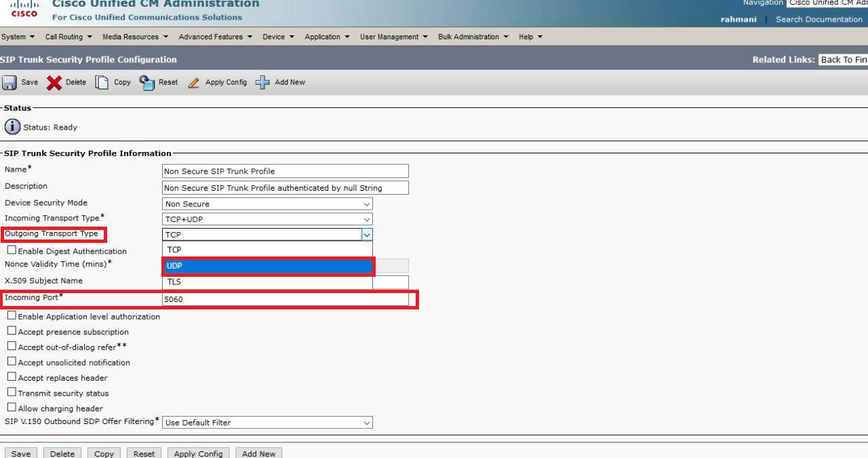Open the Navigation dropdown at top right

pos(827,3)
